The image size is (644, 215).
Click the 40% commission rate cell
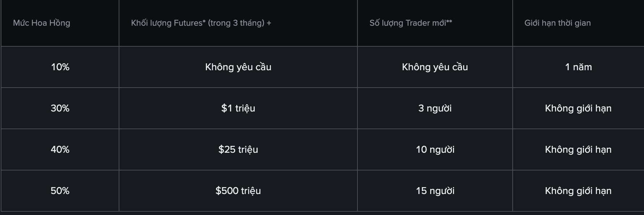[x=60, y=149]
